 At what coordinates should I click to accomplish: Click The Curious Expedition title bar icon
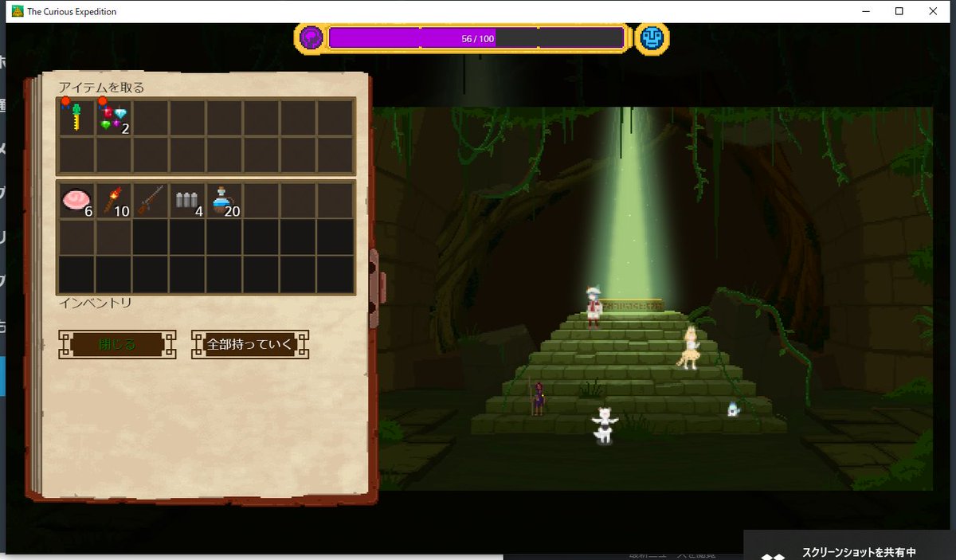pyautogui.click(x=16, y=11)
